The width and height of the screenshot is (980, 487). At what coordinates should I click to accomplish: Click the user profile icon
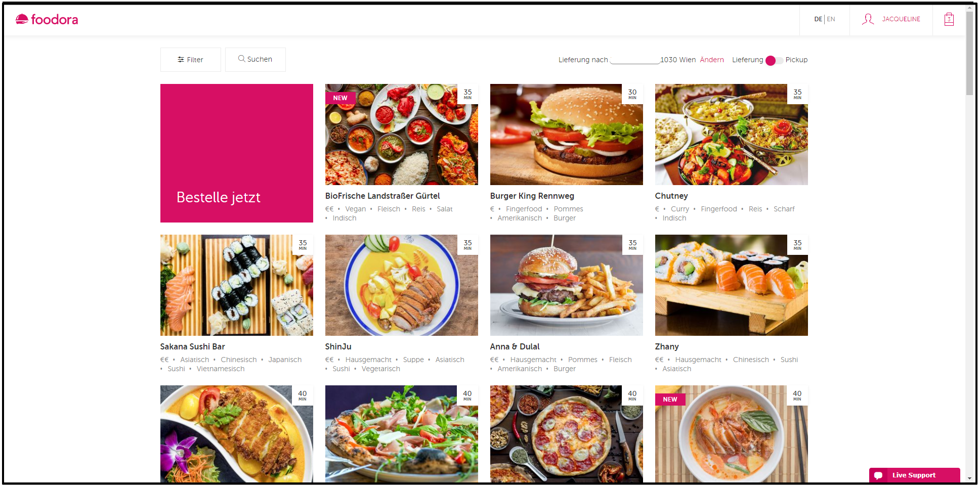tap(868, 19)
